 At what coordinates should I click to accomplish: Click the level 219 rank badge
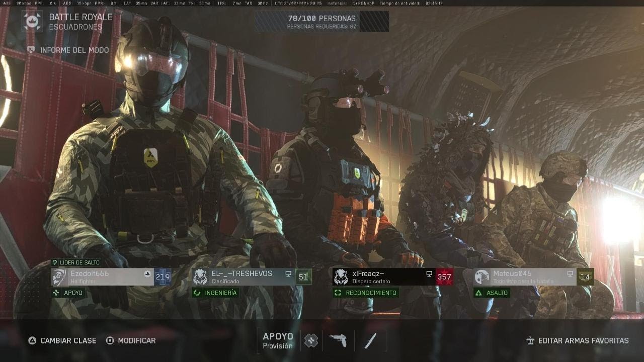pyautogui.click(x=163, y=277)
